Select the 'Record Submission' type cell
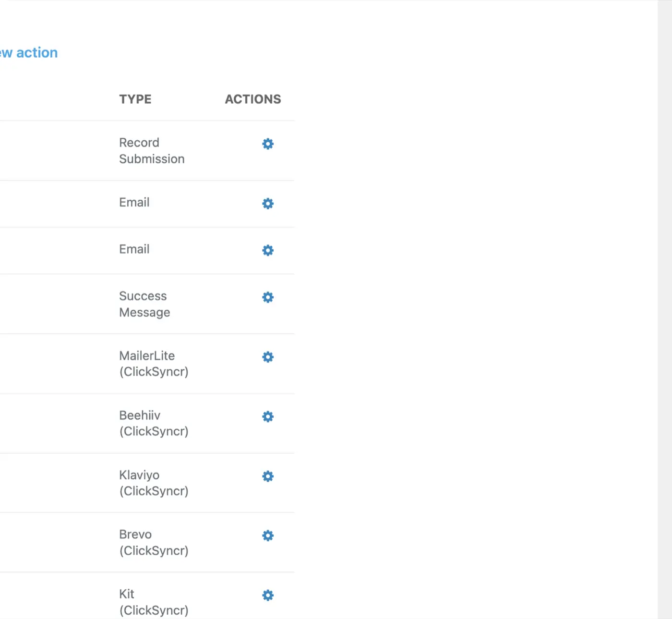The image size is (672, 619). tap(152, 151)
